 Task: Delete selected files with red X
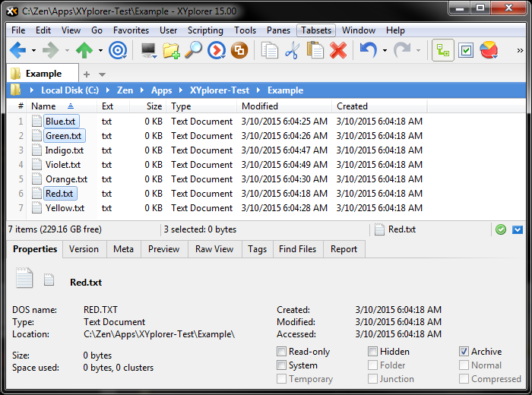pos(338,51)
